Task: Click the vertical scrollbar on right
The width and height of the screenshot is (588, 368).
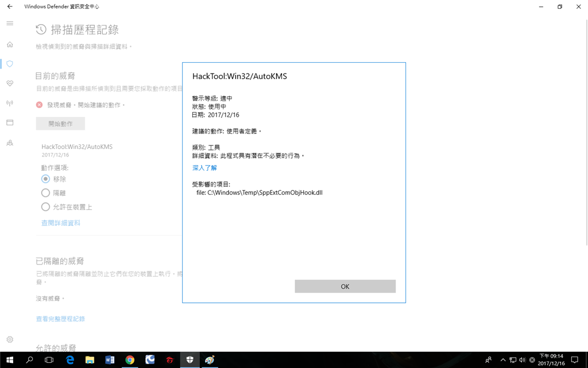Action: point(586,132)
